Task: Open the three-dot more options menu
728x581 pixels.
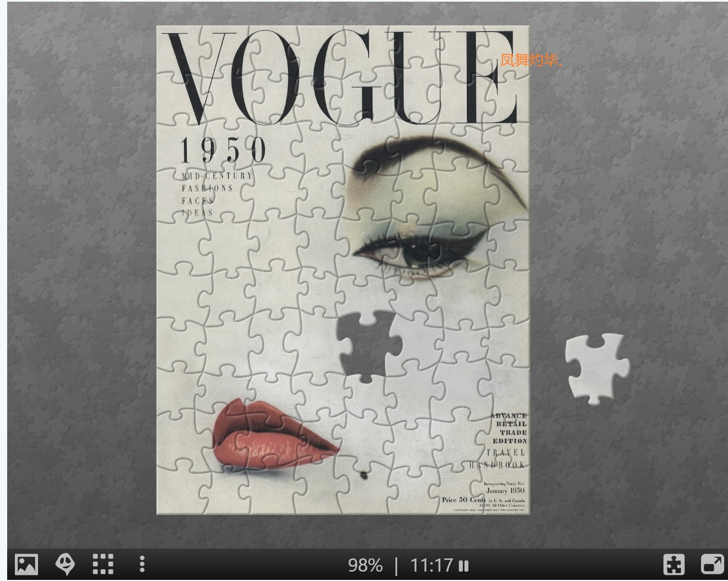Action: pos(142,564)
